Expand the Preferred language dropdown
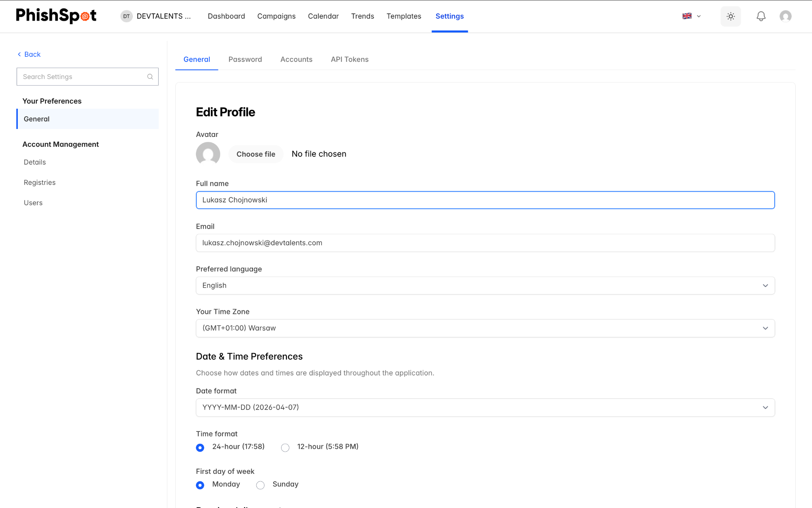812x508 pixels. (485, 286)
